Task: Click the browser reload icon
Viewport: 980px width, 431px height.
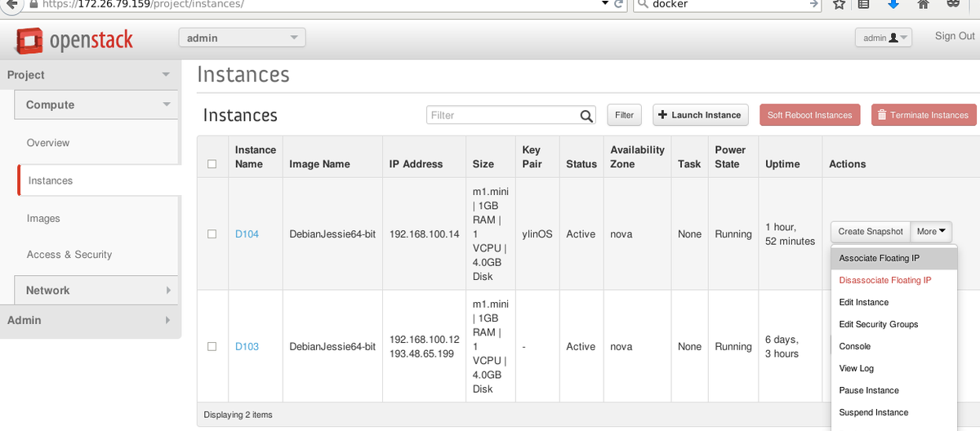Action: [618, 4]
